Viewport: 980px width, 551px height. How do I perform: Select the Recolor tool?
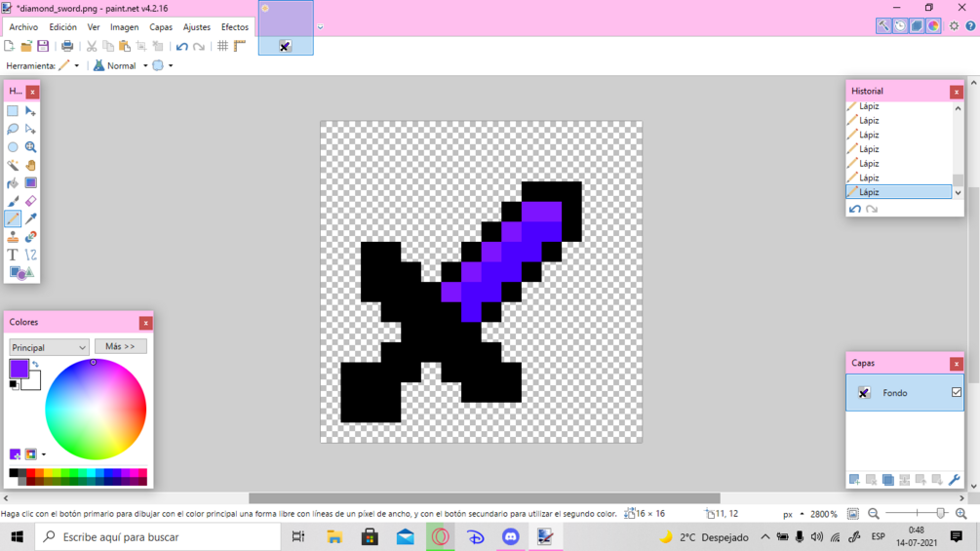[x=30, y=237]
